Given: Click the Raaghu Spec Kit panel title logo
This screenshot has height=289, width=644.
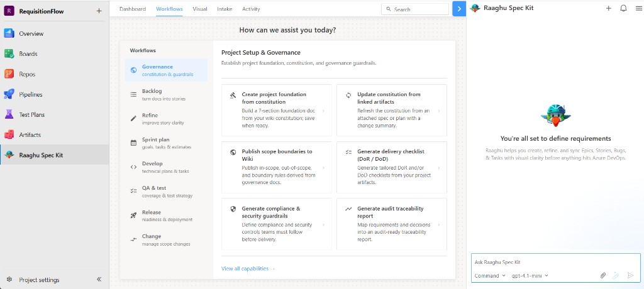Looking at the screenshot, I should [475, 8].
